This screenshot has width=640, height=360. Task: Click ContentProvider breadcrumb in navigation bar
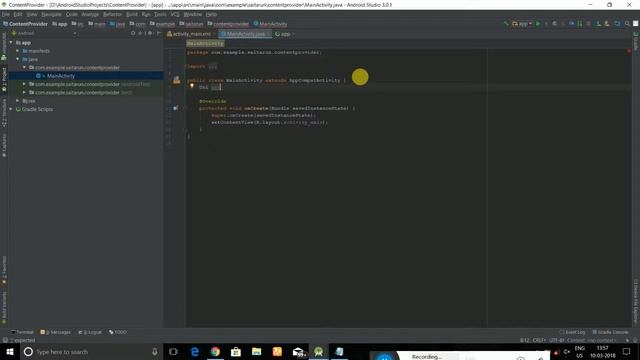[x=25, y=24]
